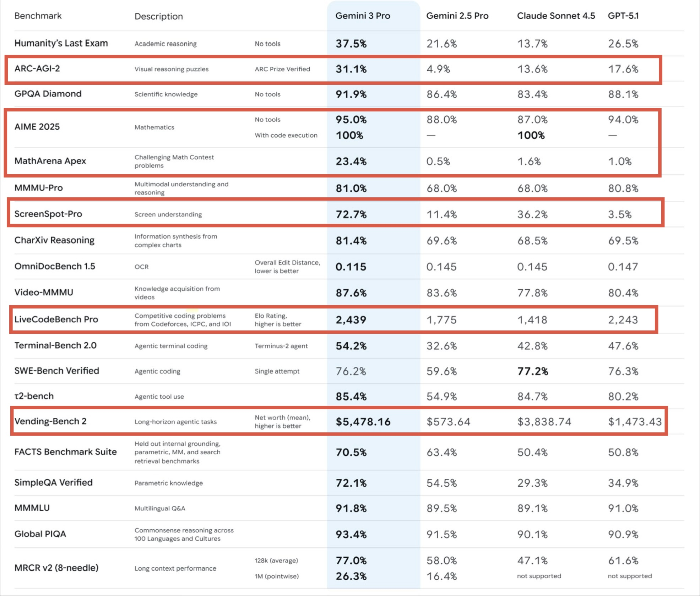The height and width of the screenshot is (596, 700).
Task: Select the bold 77.2% SWE-Bench score
Action: [x=533, y=371]
